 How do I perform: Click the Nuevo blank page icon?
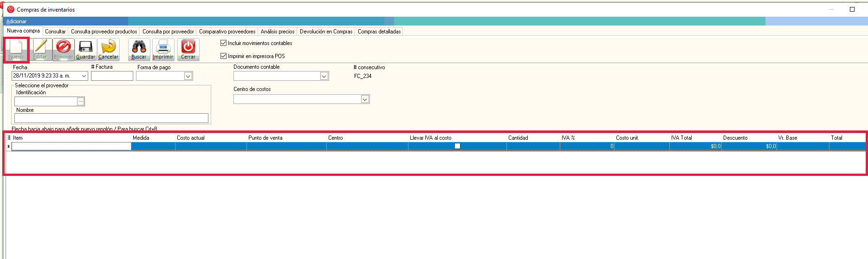(16, 47)
